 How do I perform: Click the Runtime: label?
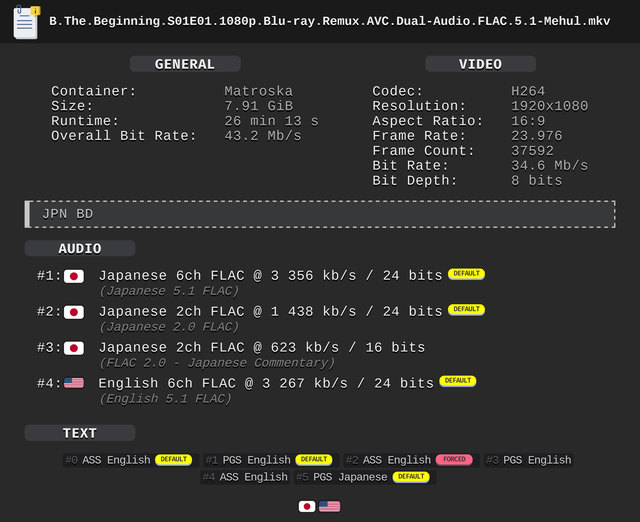[85, 121]
